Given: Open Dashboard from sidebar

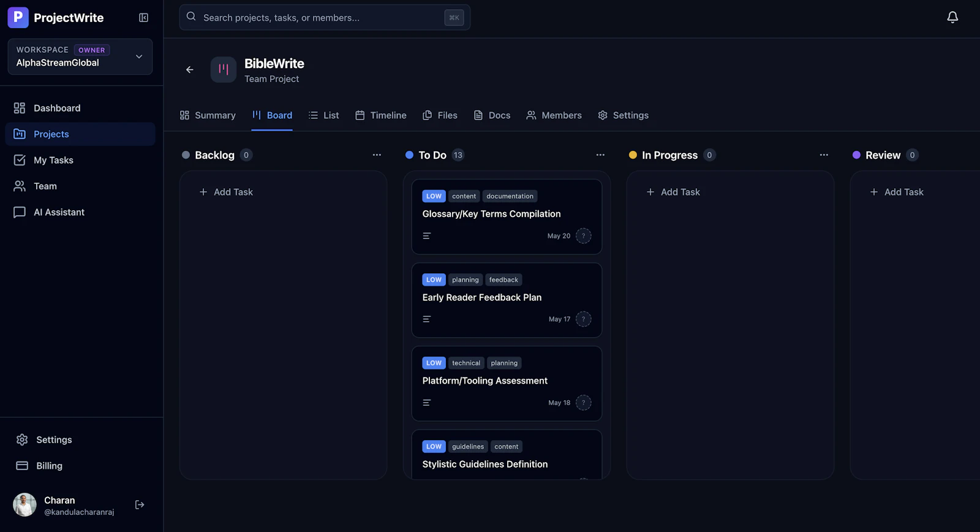Looking at the screenshot, I should coord(80,108).
